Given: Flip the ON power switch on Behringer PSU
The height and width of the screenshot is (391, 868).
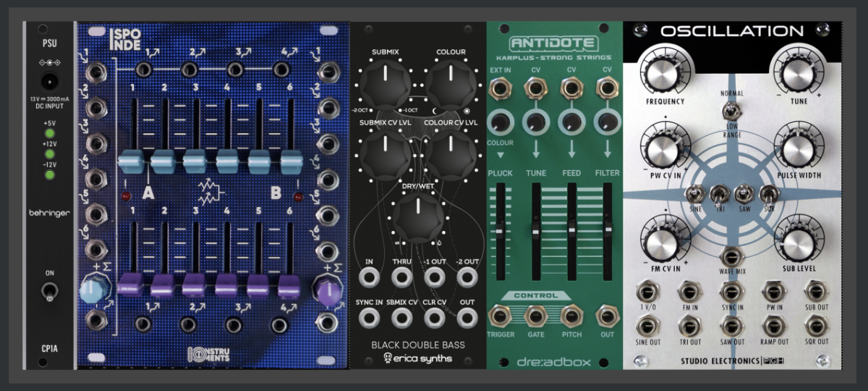Looking at the screenshot, I should click(49, 291).
